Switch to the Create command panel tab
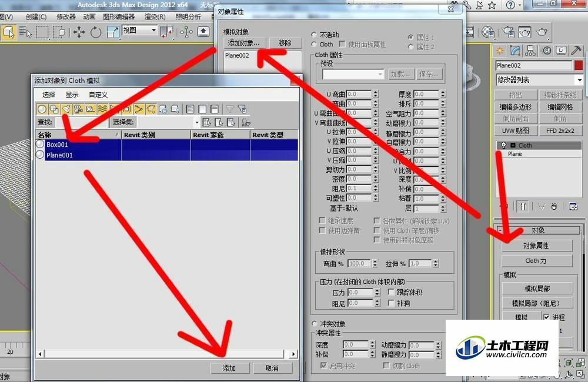The image size is (588, 382). tap(499, 51)
